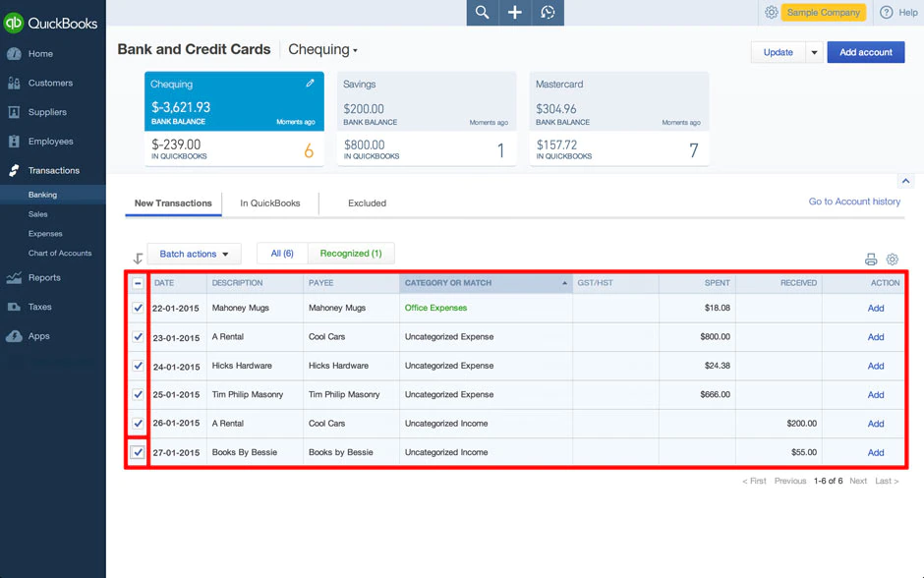This screenshot has width=924, height=578.
Task: Open Taxes in the sidebar
Action: pos(39,307)
